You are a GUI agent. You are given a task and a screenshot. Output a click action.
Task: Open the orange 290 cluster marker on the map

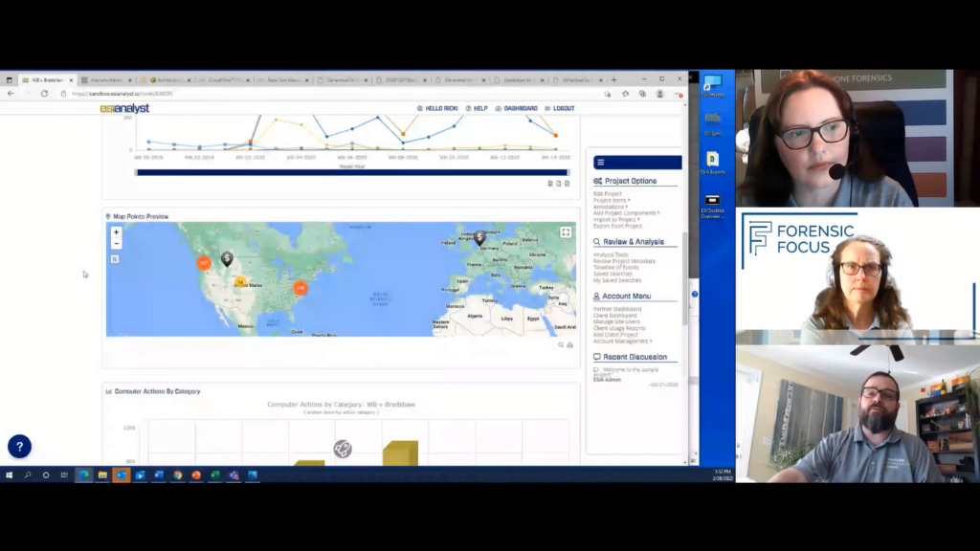(x=301, y=288)
